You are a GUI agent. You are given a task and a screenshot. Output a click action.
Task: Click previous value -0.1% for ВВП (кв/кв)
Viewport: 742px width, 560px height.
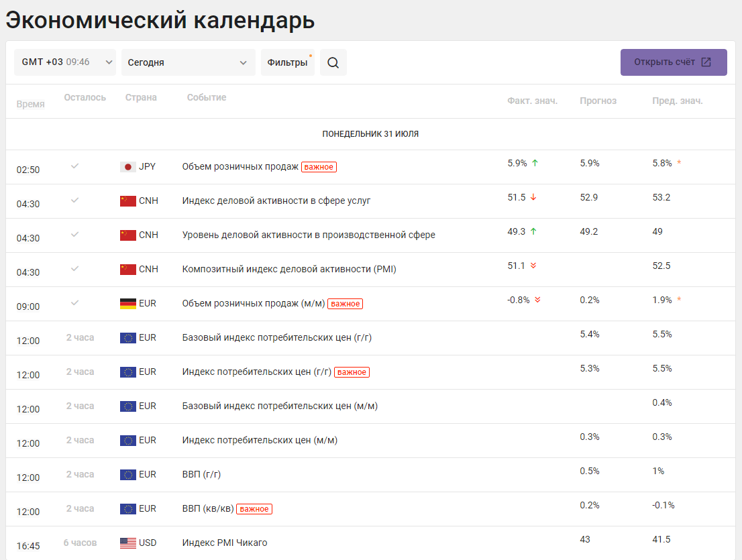tap(664, 505)
